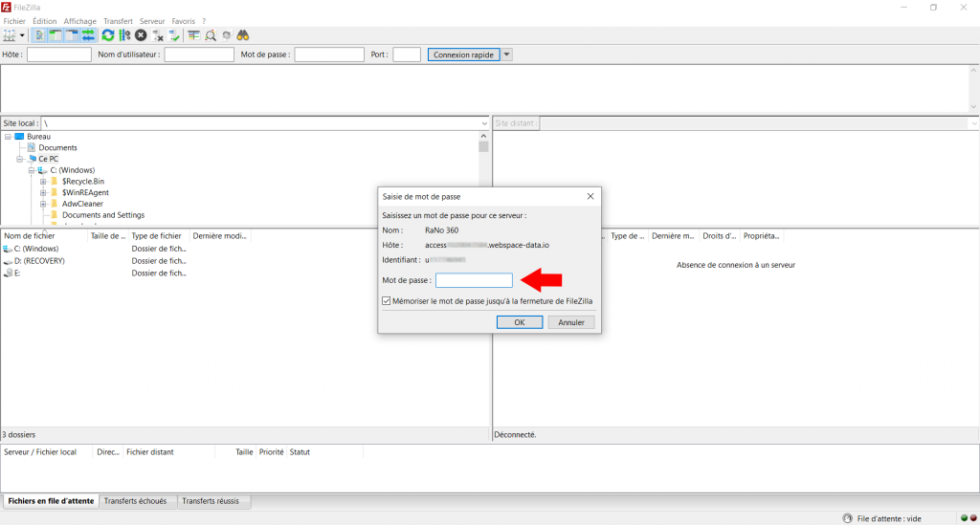
Task: Click OK in the password dialog
Action: pos(520,322)
